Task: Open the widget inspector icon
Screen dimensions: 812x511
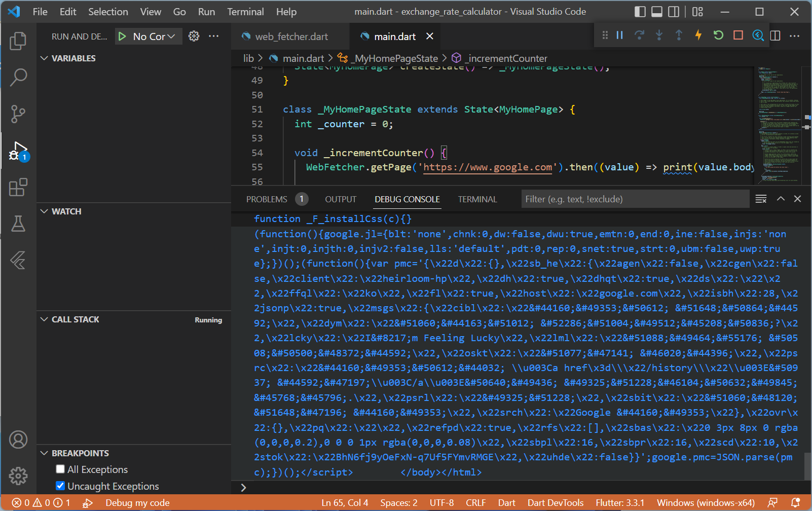Action: (x=758, y=35)
